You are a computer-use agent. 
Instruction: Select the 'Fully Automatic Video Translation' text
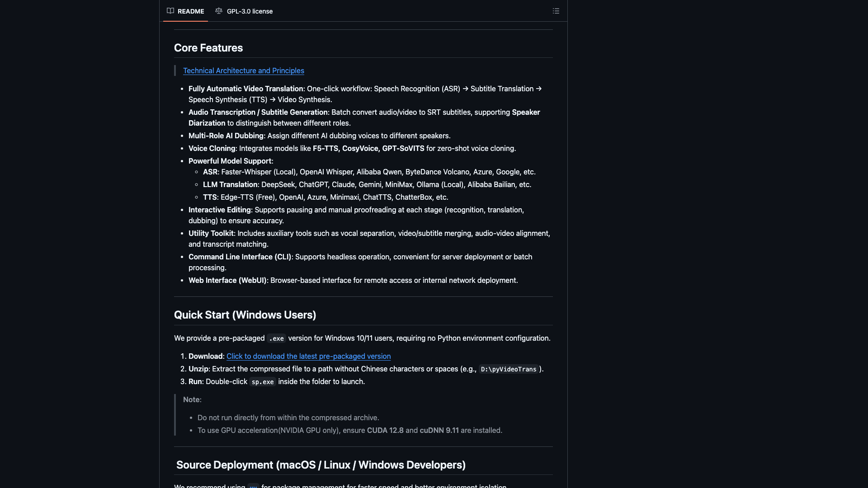(x=245, y=89)
